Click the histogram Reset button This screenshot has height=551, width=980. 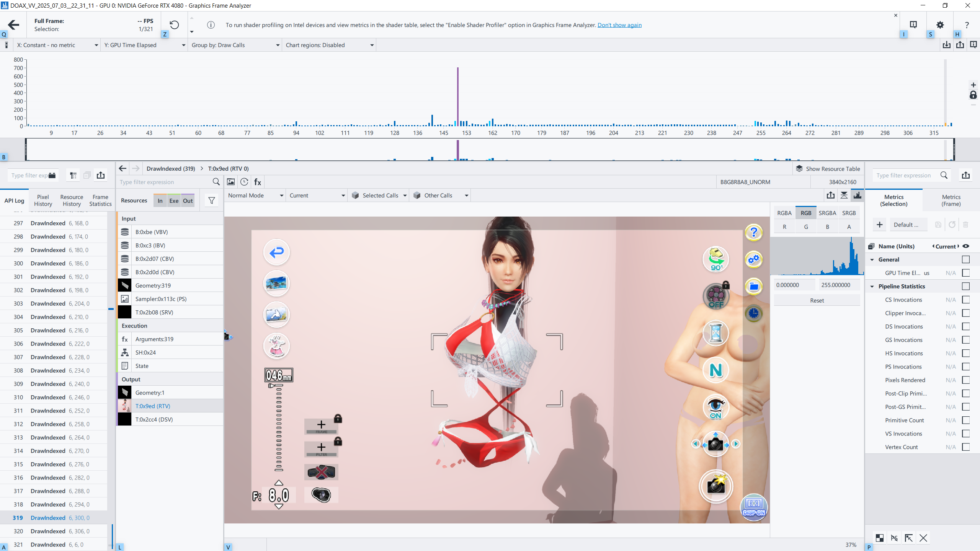pyautogui.click(x=817, y=300)
